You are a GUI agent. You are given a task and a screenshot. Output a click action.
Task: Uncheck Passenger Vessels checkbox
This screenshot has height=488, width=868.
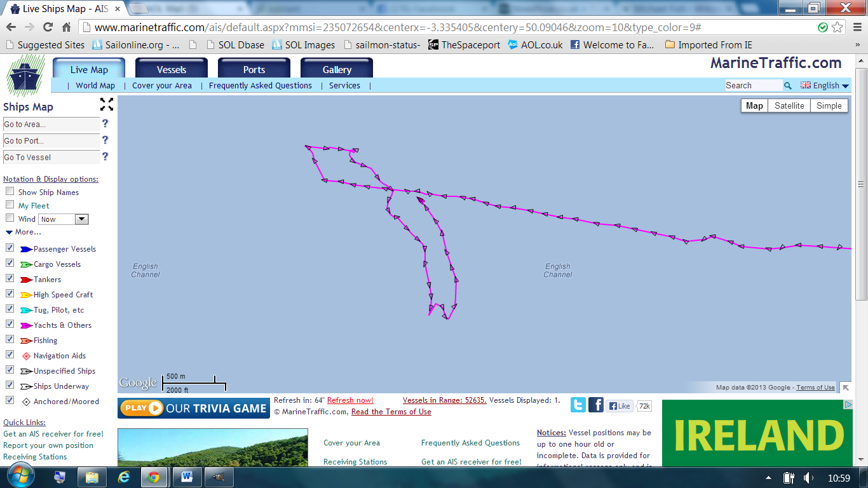[x=10, y=248]
